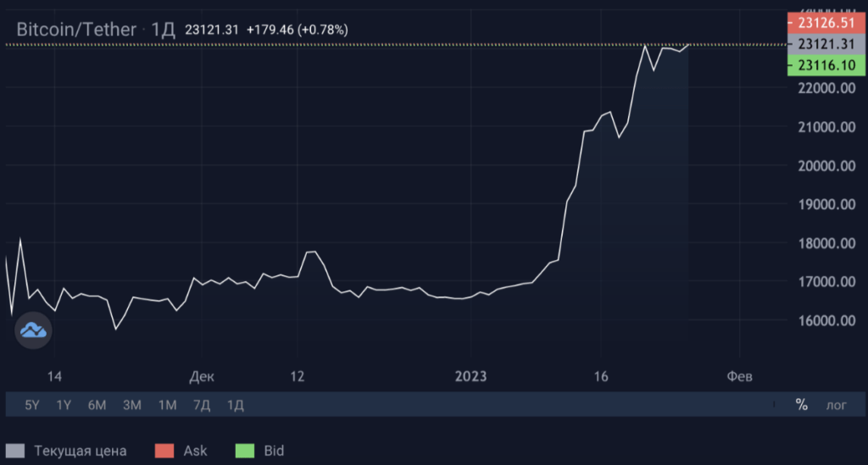Choose the 1M time range
Viewport: 868px width, 465px height.
167,405
